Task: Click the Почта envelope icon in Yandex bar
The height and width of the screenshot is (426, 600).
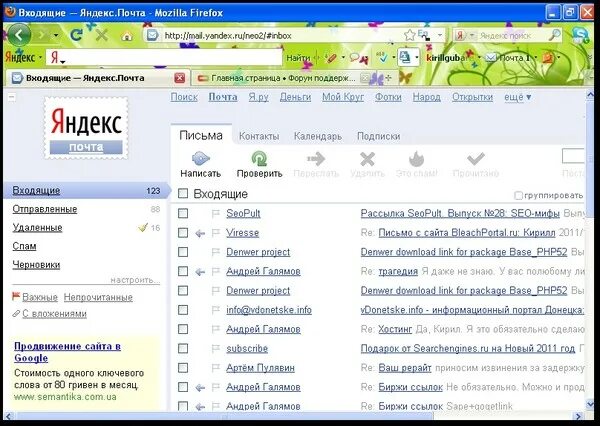Action: (x=491, y=58)
